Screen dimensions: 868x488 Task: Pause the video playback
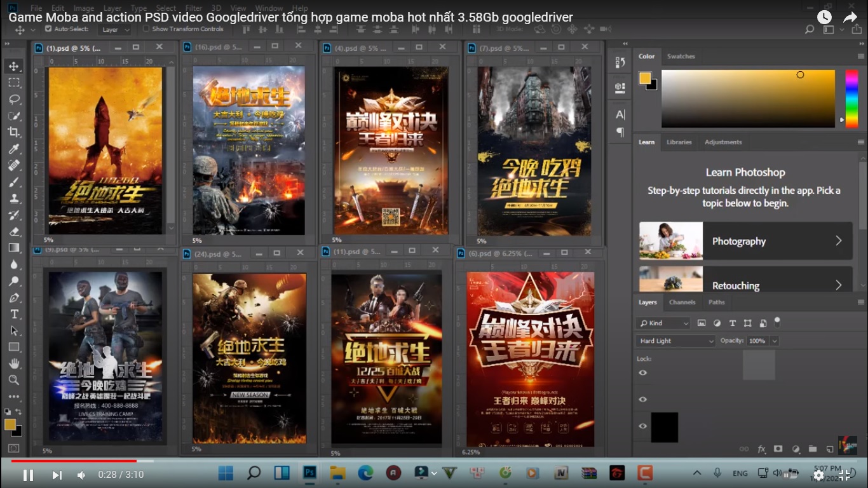click(28, 475)
